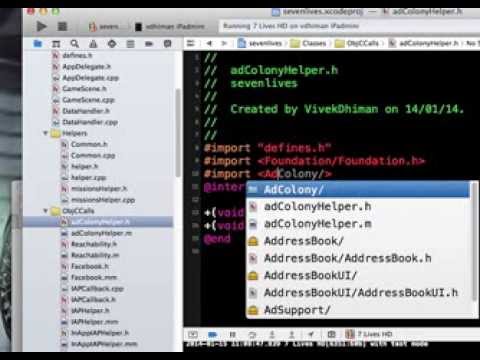Viewport: 480px width, 360px height.
Task: Open Common.h in Helpers folder
Action: [x=89, y=144]
